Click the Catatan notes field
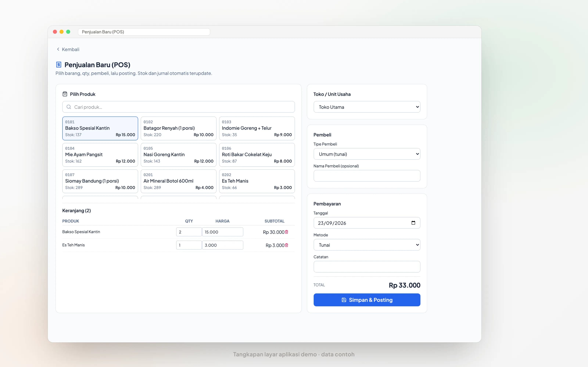This screenshot has width=588, height=367. 367,267
